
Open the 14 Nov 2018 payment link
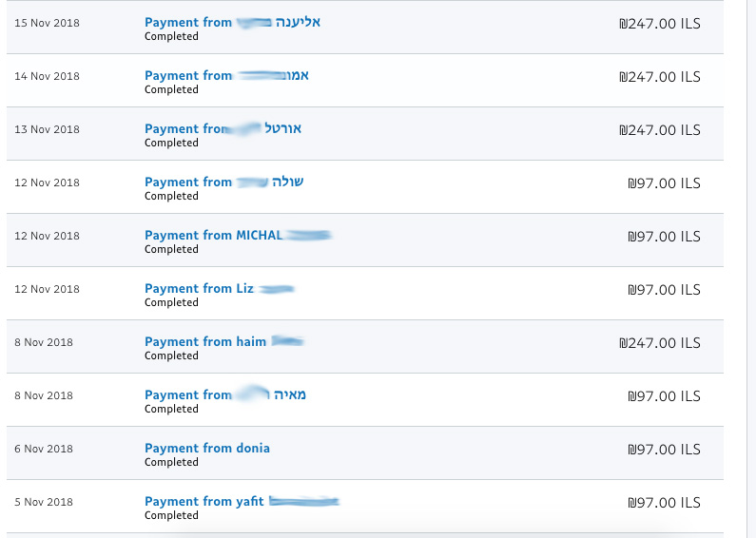click(226, 76)
